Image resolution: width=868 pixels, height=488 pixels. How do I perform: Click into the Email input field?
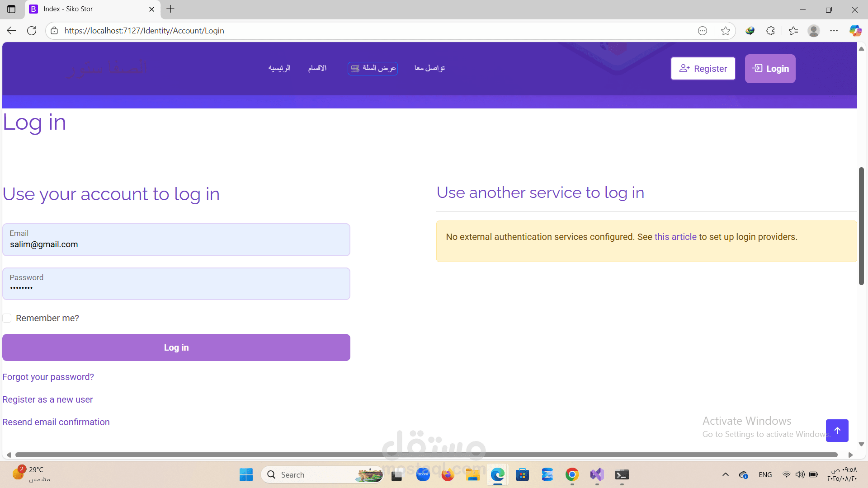tap(176, 244)
